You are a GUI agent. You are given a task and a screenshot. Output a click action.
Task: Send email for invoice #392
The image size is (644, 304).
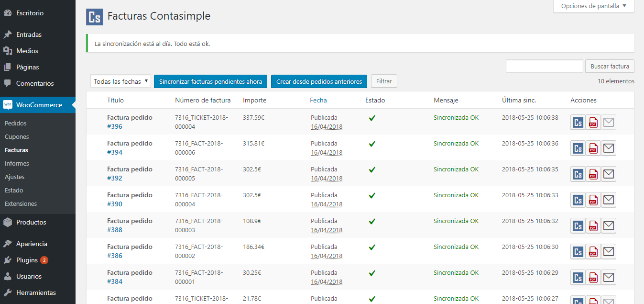coord(609,174)
